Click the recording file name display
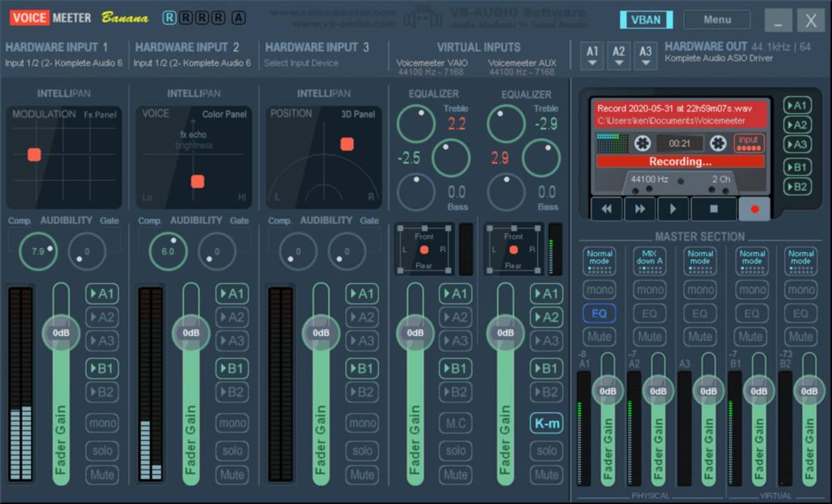832x504 pixels. [675, 108]
